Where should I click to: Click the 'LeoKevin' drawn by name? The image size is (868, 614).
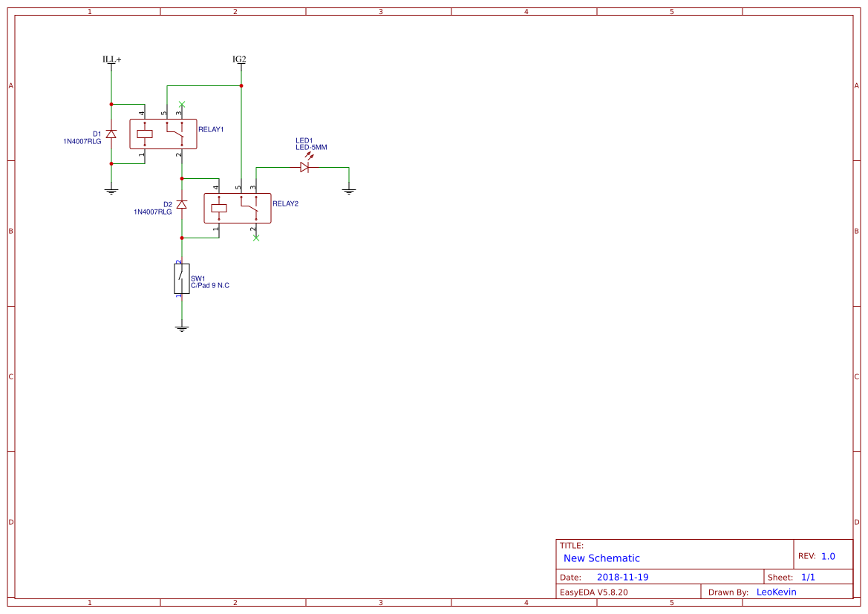pyautogui.click(x=777, y=592)
